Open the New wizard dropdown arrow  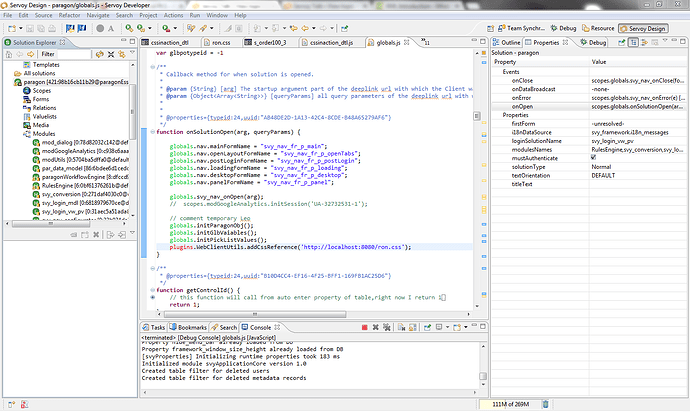click(x=21, y=29)
